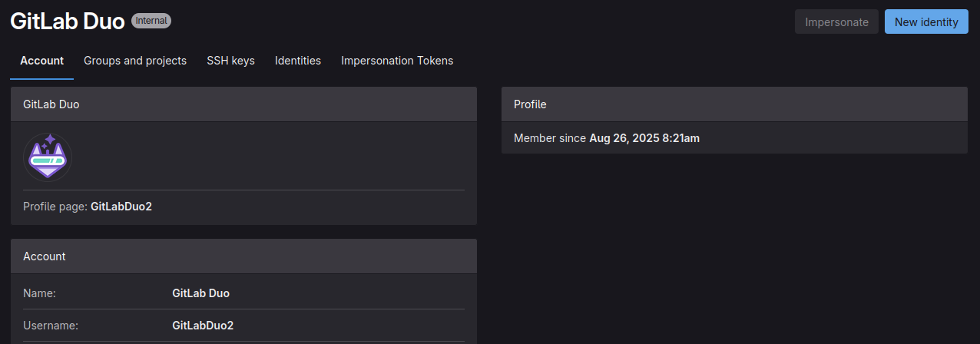The image size is (980, 344).
Task: Click the large GitLab Duo page heading
Action: coord(68,21)
